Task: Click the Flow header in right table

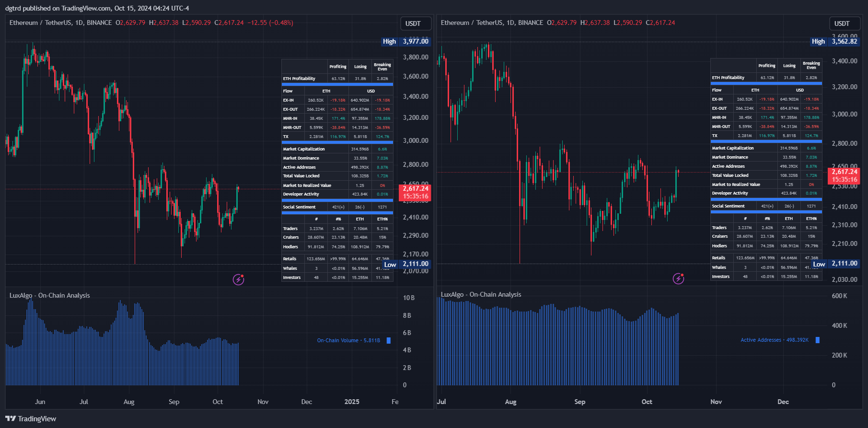Action: (717, 90)
